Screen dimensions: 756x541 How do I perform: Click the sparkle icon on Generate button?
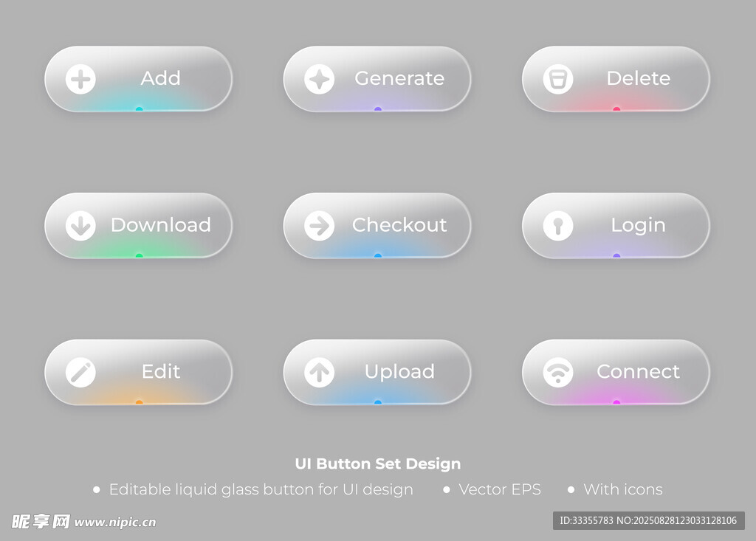pos(320,79)
